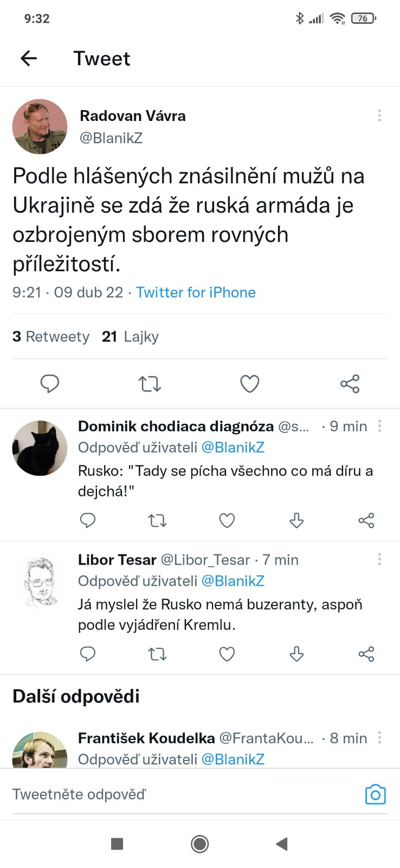The width and height of the screenshot is (400, 868).
Task: Like the main tweet with heart icon
Action: pyautogui.click(x=249, y=384)
